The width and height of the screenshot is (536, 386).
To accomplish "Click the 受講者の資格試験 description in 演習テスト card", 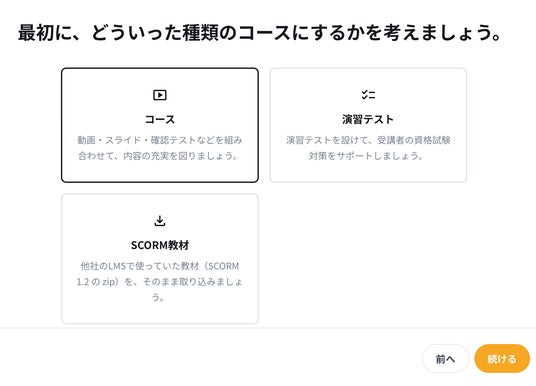I will pyautogui.click(x=368, y=140).
